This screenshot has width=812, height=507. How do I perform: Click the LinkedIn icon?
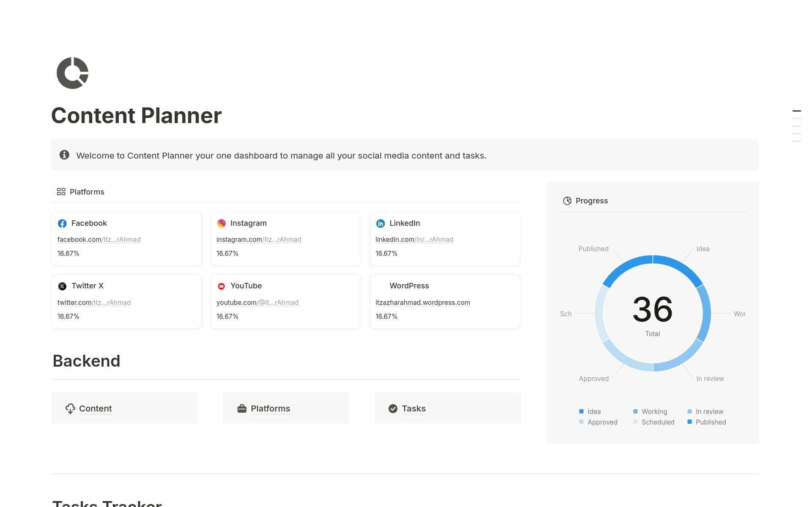[x=380, y=223]
